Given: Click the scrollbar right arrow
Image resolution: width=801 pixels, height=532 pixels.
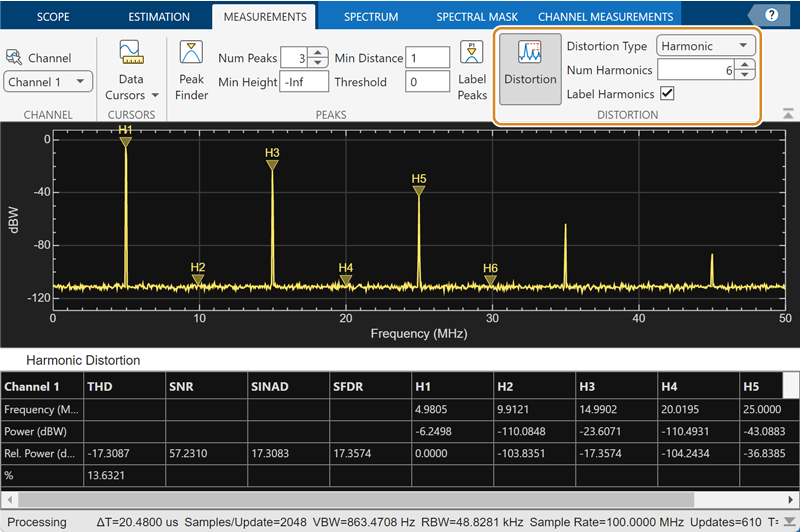Looking at the screenshot, I should click(x=790, y=499).
